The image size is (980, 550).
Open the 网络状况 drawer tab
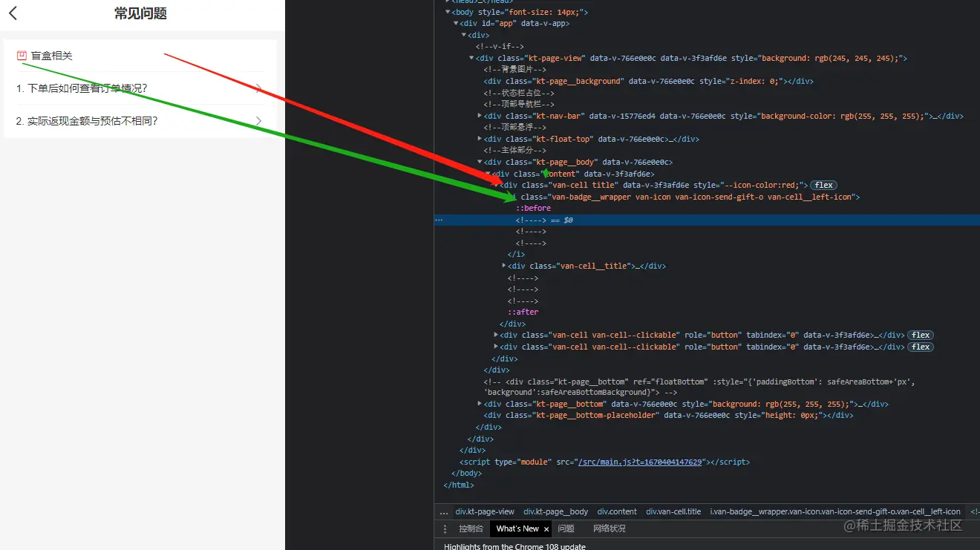click(x=610, y=528)
